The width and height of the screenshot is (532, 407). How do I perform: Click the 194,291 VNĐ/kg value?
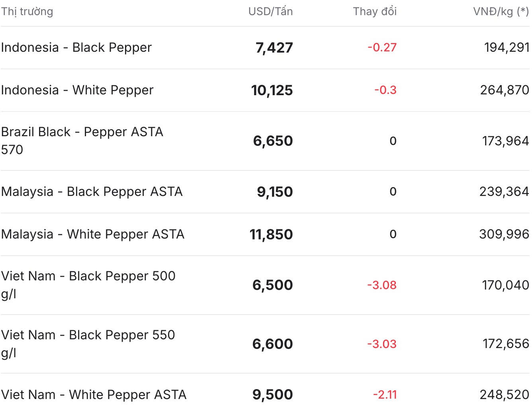507,47
